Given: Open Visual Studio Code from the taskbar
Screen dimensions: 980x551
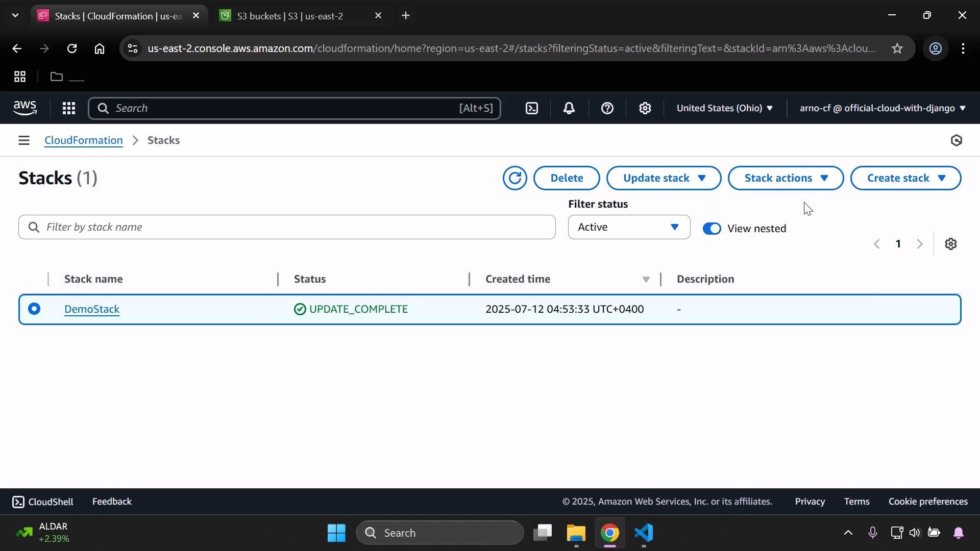Looking at the screenshot, I should tap(644, 533).
